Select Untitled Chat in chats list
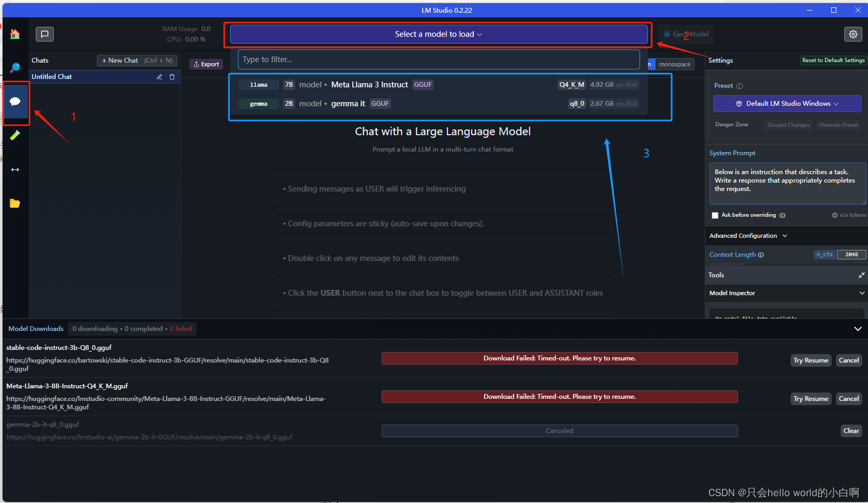 tap(105, 77)
